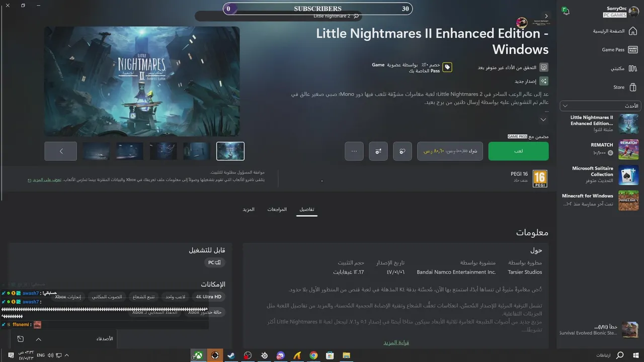This screenshot has width=644, height=362.
Task: Click the Windows Start button
Action: pos(635,355)
